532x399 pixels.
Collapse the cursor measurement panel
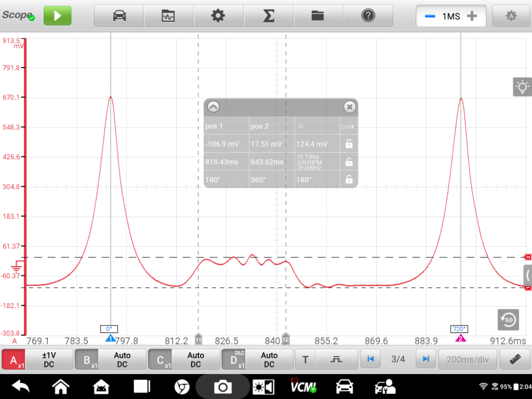[213, 107]
